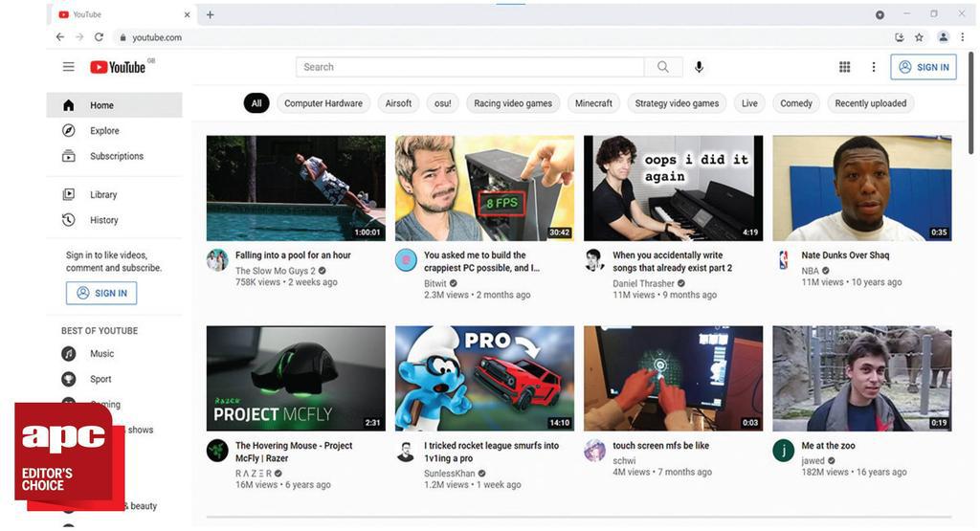Click the page vertical scrollbar
The width and height of the screenshot is (980, 531).
point(970,103)
